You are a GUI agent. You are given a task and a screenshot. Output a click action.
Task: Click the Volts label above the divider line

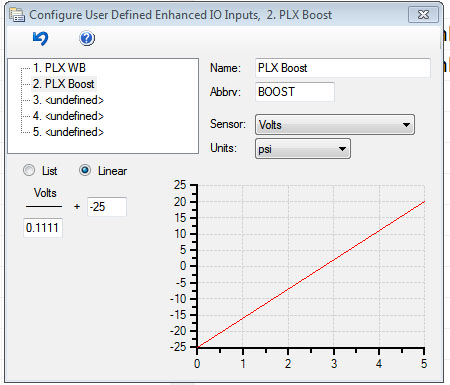(45, 193)
